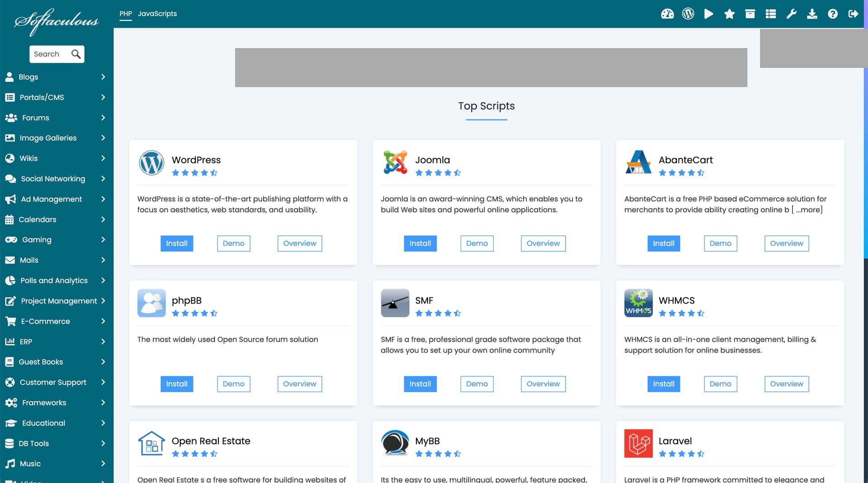
Task: Expand the E-Commerce category
Action: (57, 321)
